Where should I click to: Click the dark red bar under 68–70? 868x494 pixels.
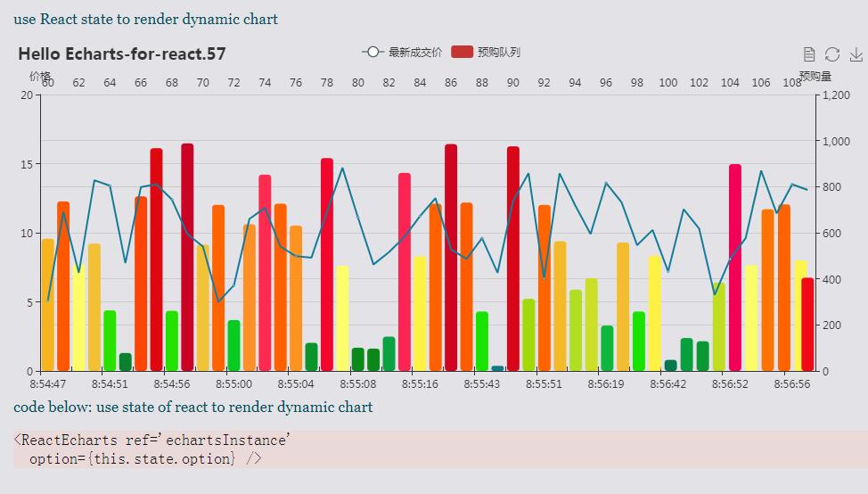click(x=188, y=257)
